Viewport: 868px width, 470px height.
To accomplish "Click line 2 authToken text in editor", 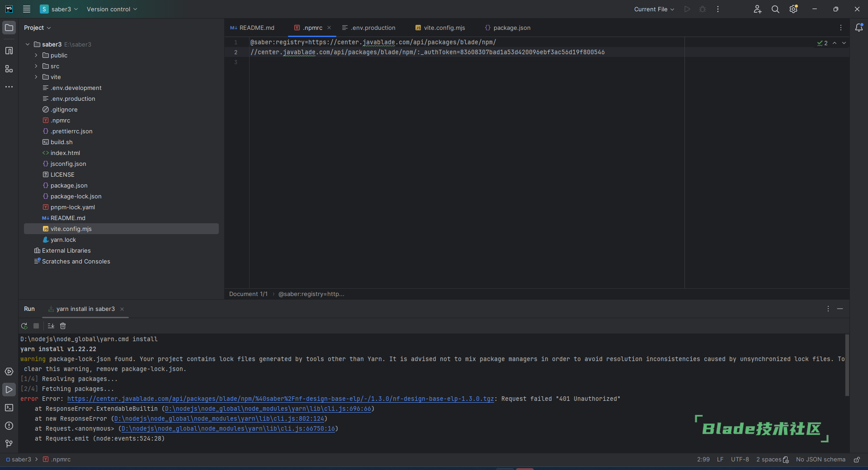I will pos(513,52).
